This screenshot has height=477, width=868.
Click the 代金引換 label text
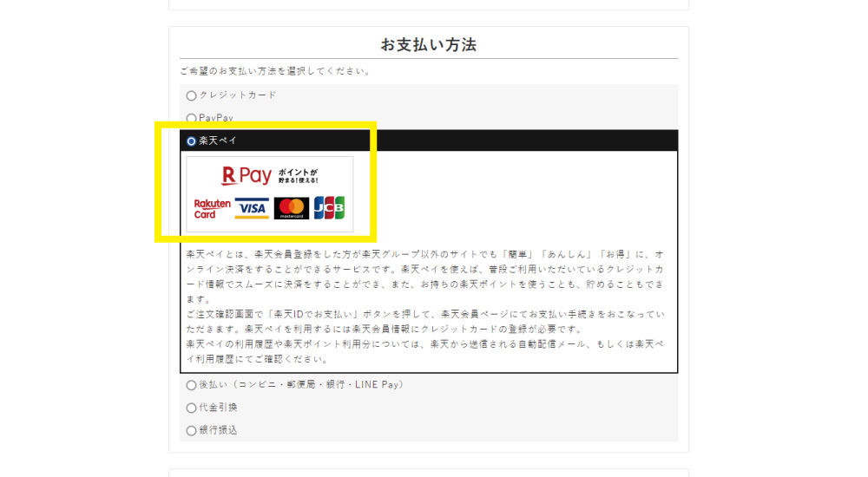pyautogui.click(x=218, y=408)
